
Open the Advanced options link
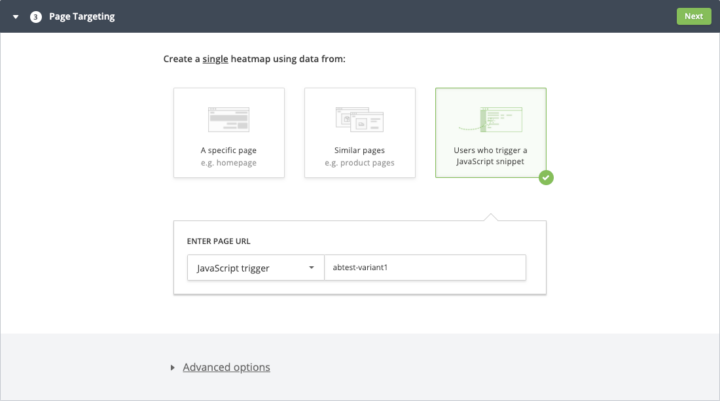pyautogui.click(x=226, y=367)
